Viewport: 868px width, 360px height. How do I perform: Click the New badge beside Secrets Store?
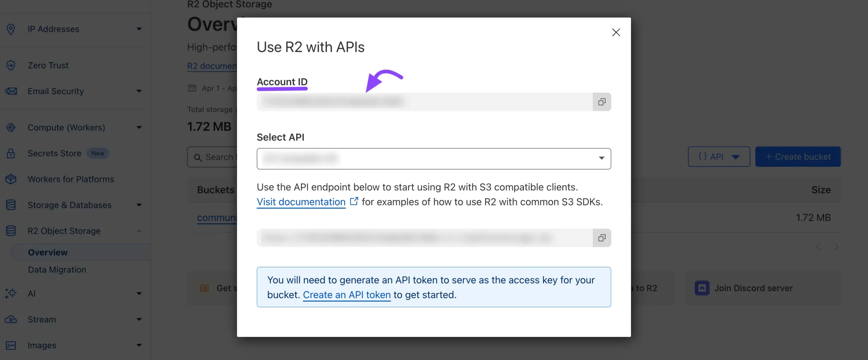coord(98,153)
